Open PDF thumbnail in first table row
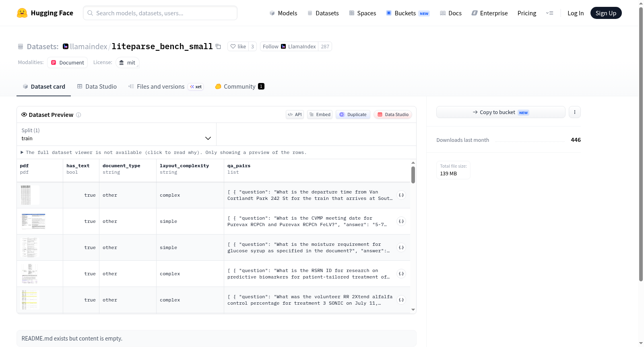This screenshot has height=347, width=644. pyautogui.click(x=30, y=195)
